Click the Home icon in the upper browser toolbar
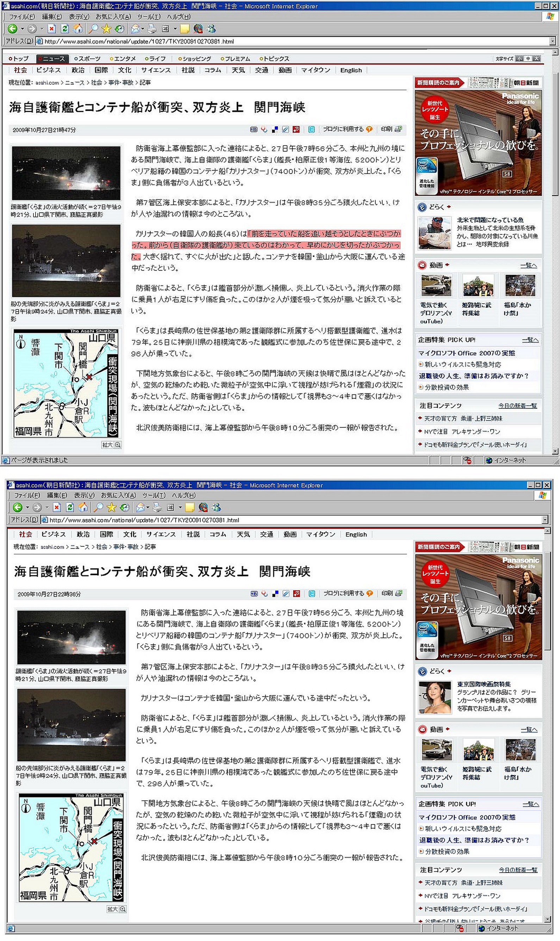The image size is (560, 941). click(x=78, y=29)
